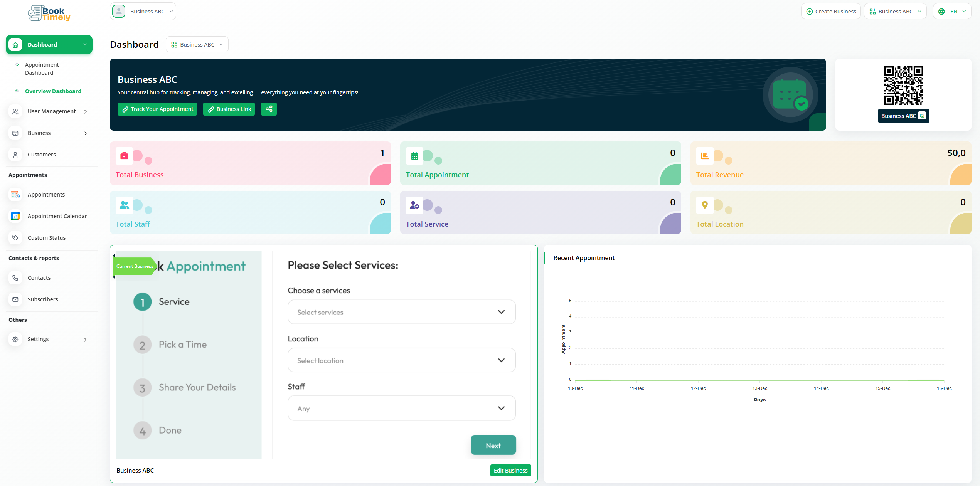
Task: Click Track Your Appointment link
Action: point(157,109)
